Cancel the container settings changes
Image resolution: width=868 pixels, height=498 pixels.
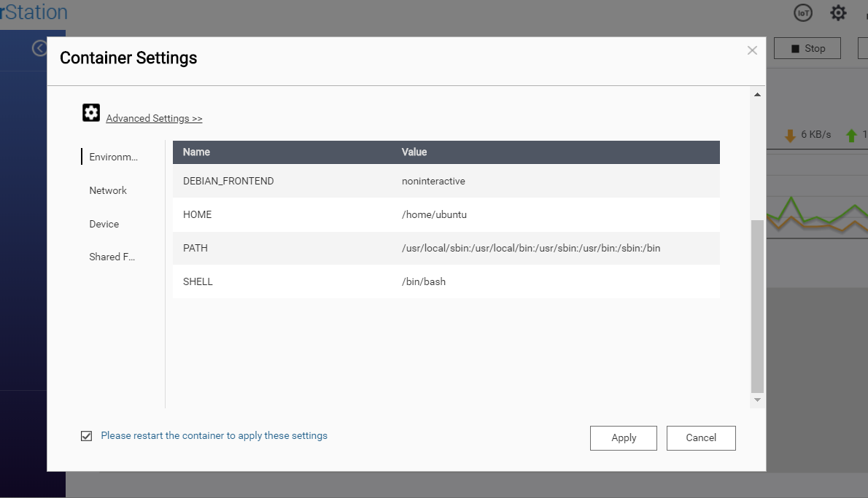click(x=701, y=437)
